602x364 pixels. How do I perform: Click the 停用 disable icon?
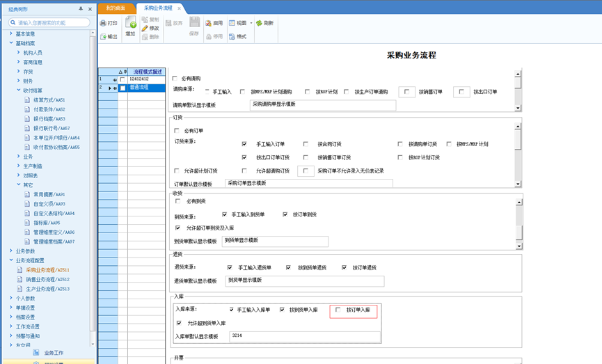208,36
